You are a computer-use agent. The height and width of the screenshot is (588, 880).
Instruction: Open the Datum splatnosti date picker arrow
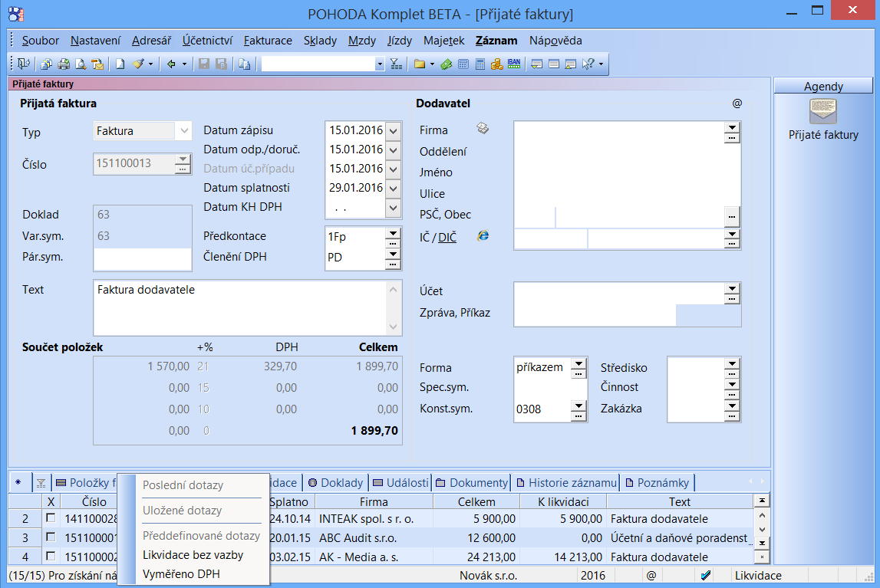click(x=394, y=189)
